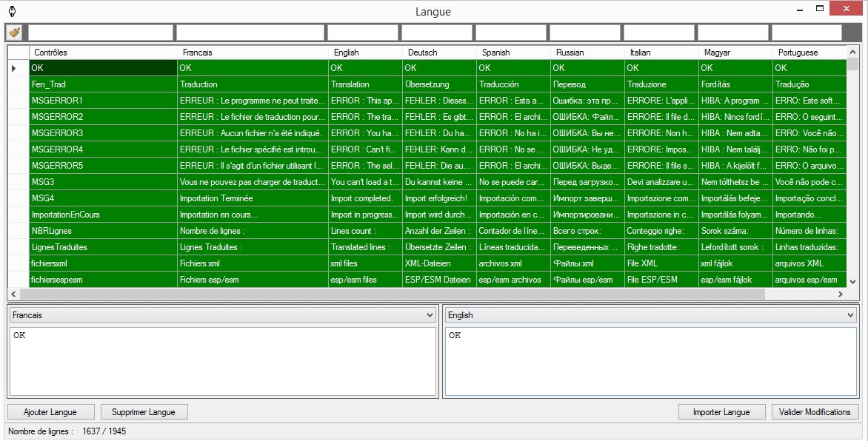868x441 pixels.
Task: Select the Russian column header
Action: click(587, 53)
